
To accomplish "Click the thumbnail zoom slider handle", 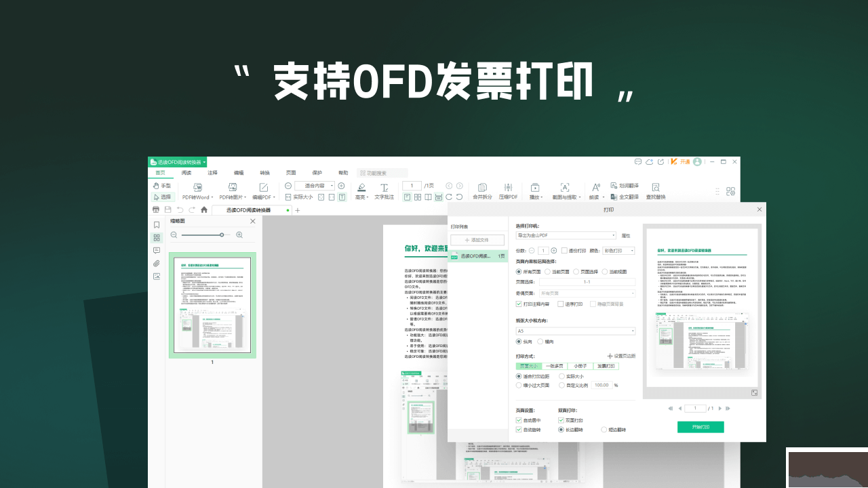I will (222, 235).
